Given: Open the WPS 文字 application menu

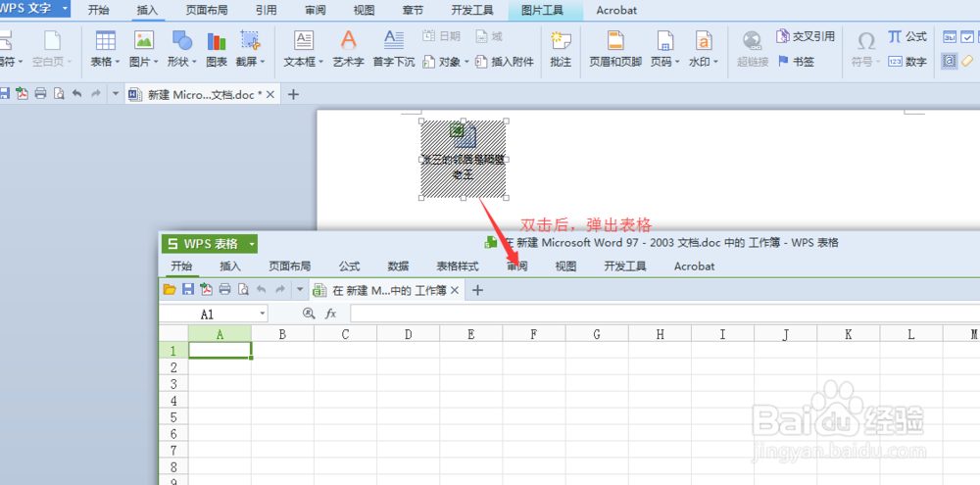Looking at the screenshot, I should (33, 9).
